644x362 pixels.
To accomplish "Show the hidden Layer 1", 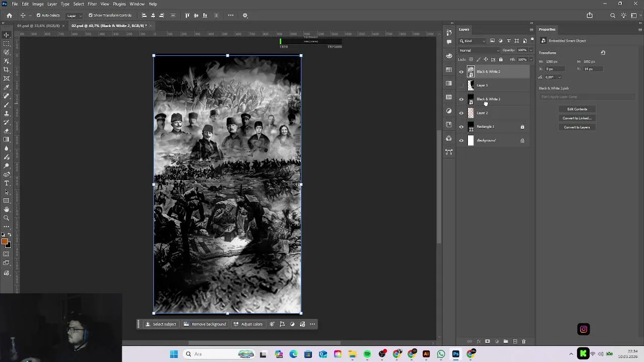I will click(461, 85).
